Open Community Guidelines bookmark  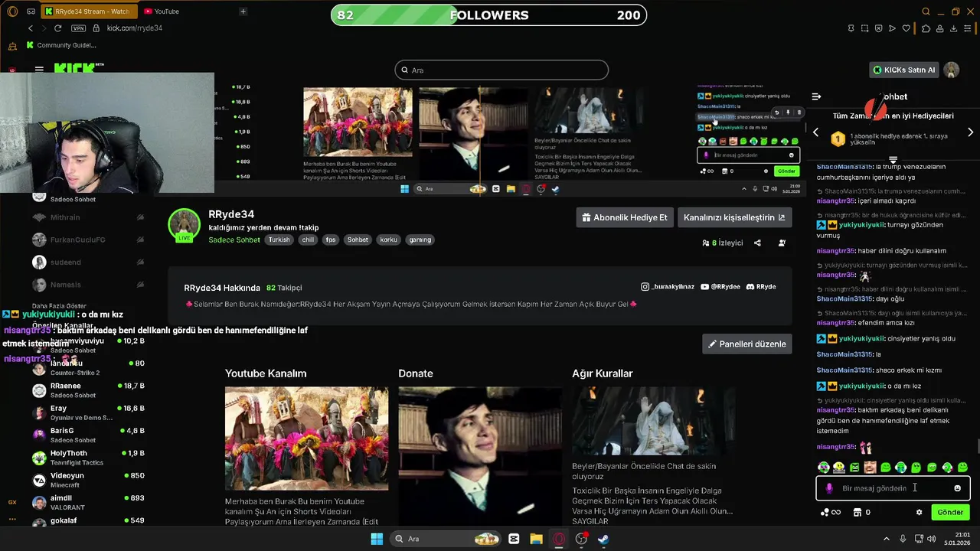61,45
